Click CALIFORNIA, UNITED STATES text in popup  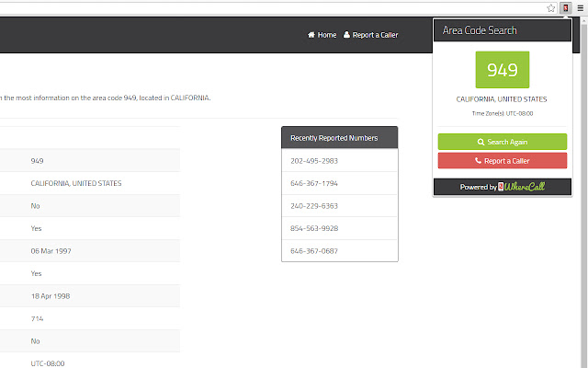coord(502,99)
